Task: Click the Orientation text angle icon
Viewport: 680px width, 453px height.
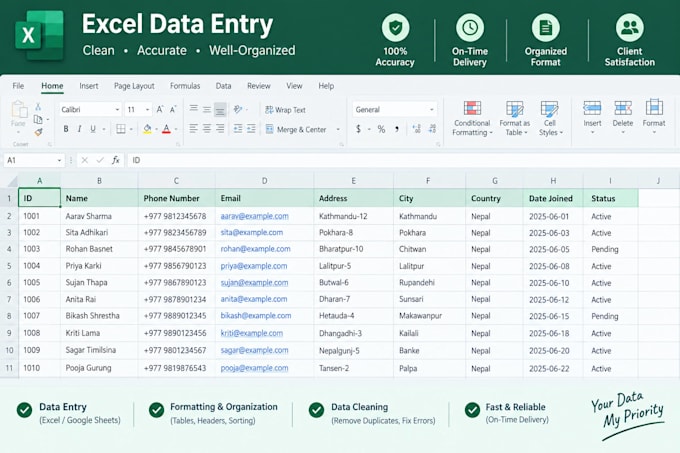Action: point(238,109)
